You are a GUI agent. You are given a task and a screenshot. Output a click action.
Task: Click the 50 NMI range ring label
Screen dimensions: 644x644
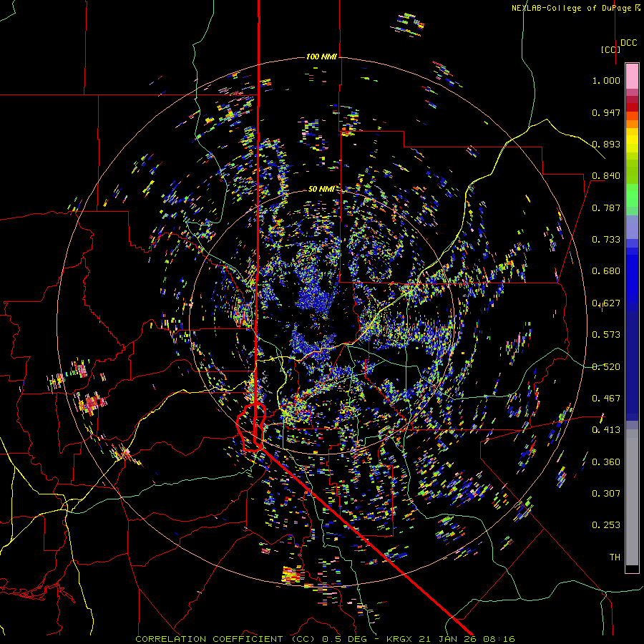click(321, 189)
